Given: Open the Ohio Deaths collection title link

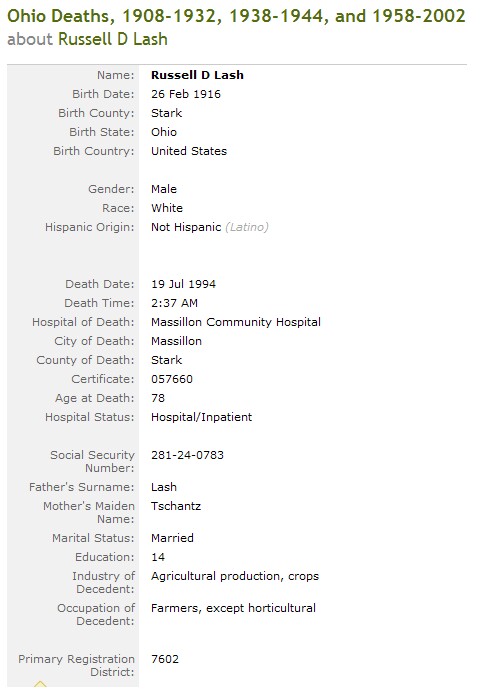Looking at the screenshot, I should [x=236, y=16].
